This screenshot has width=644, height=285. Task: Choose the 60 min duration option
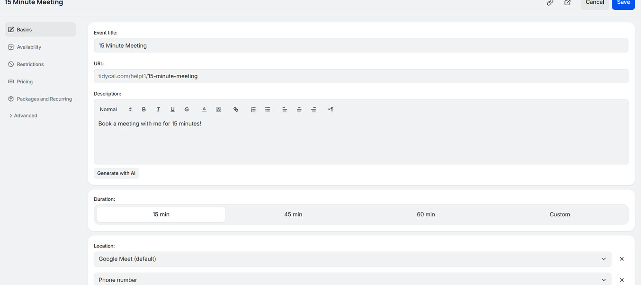[x=425, y=214]
